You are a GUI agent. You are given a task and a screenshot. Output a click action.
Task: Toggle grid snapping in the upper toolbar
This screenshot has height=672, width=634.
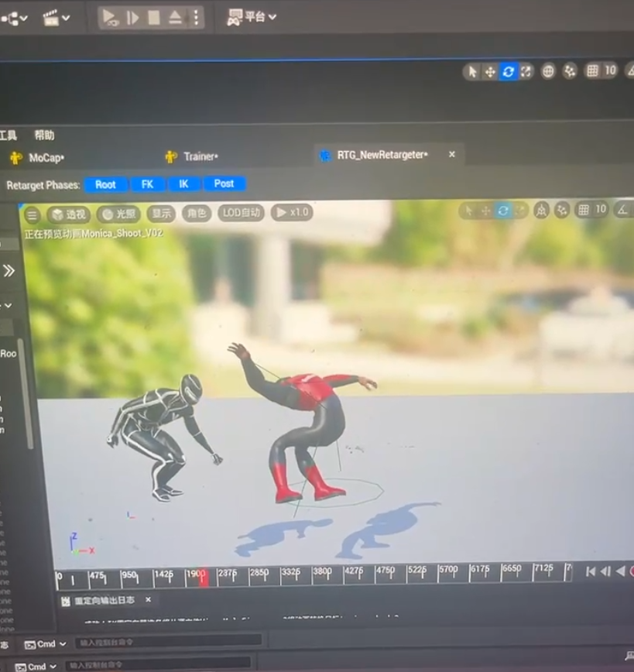[x=592, y=70]
